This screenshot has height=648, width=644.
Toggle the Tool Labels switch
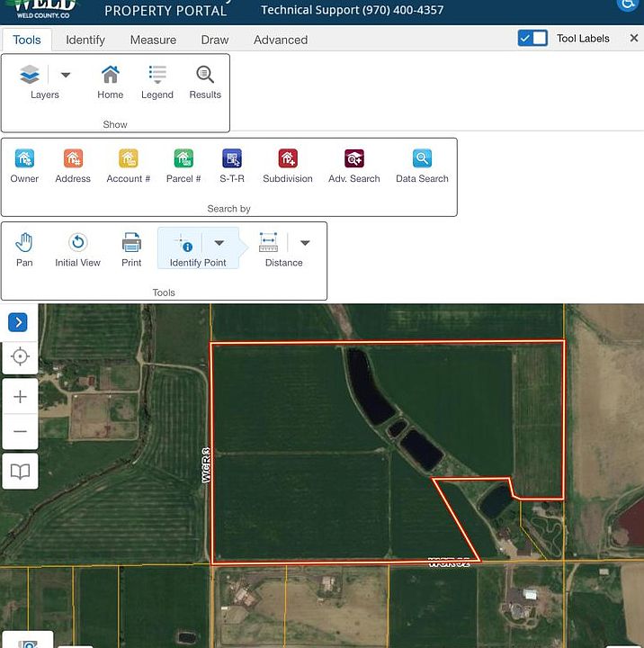coord(532,38)
